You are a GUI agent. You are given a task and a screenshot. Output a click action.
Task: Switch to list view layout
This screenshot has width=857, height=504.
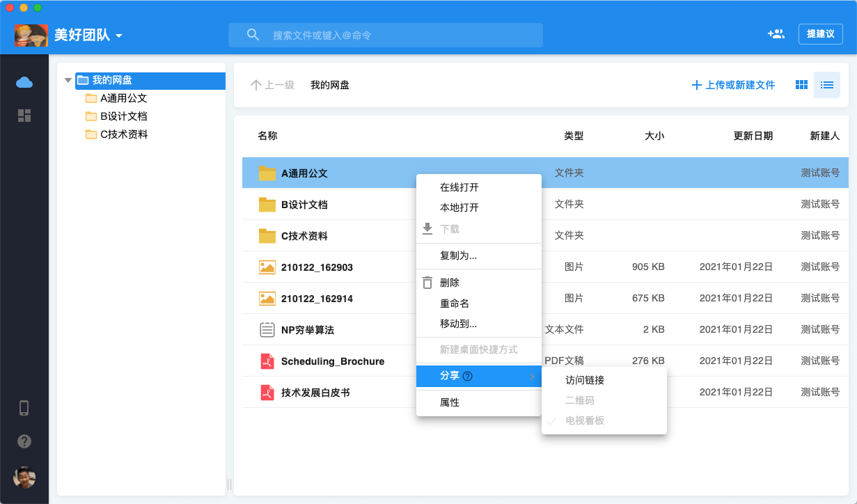pyautogui.click(x=826, y=85)
